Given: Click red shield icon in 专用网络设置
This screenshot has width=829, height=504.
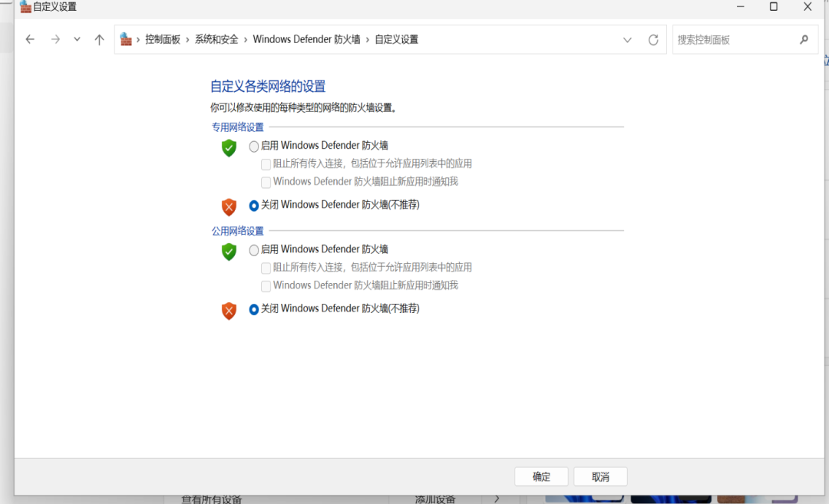Looking at the screenshot, I should pos(229,207).
